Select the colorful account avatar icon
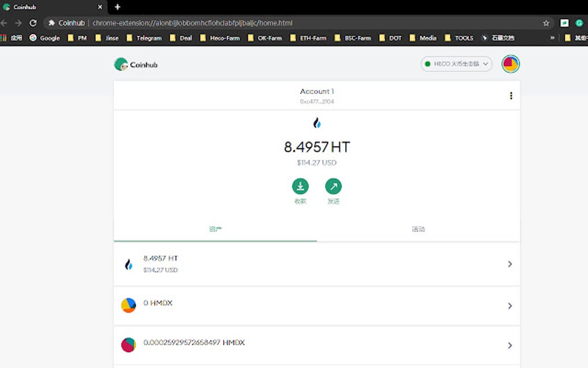588x368 pixels. pyautogui.click(x=510, y=63)
